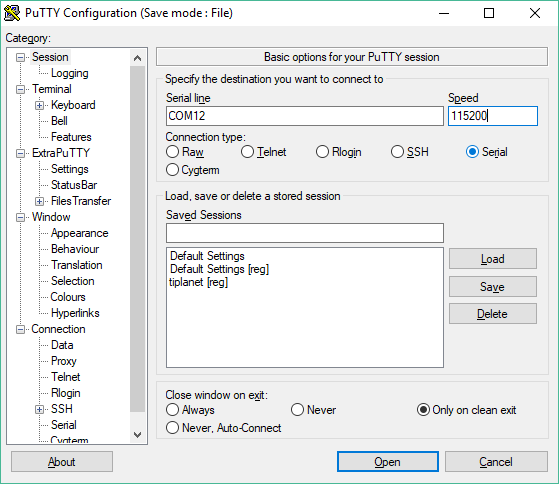Open the FilesTransfer category
The height and width of the screenshot is (484, 559).
coord(81,201)
